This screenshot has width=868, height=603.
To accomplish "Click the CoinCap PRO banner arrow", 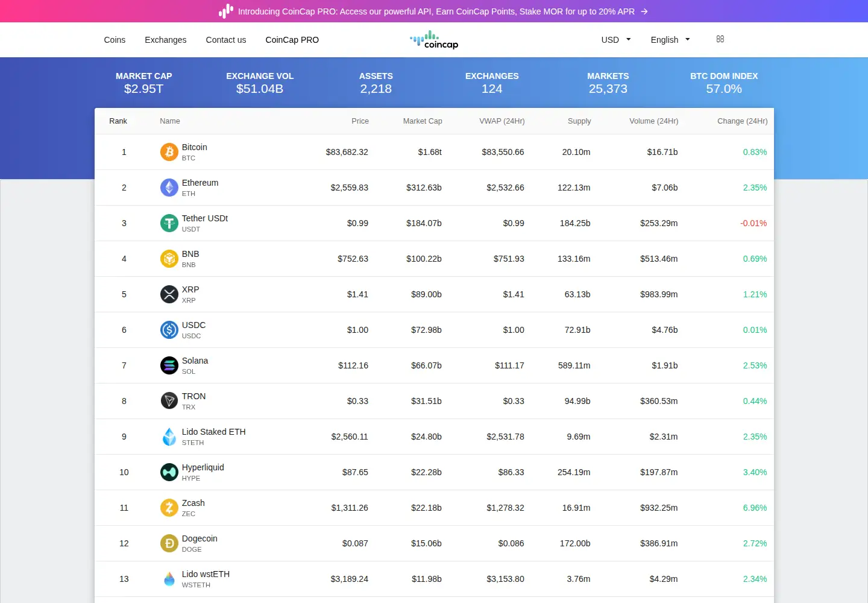I will click(644, 11).
